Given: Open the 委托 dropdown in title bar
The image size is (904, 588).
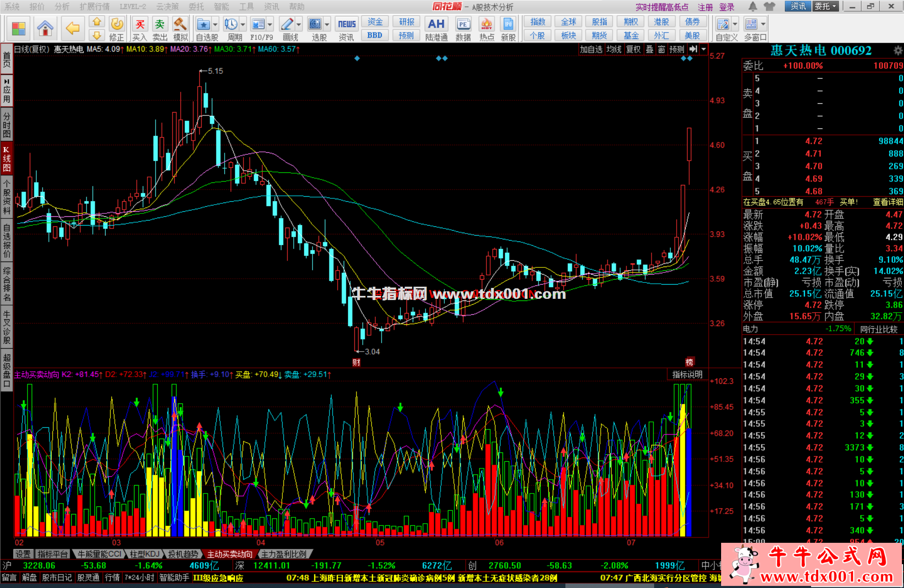Looking at the screenshot, I should (x=826, y=6).
